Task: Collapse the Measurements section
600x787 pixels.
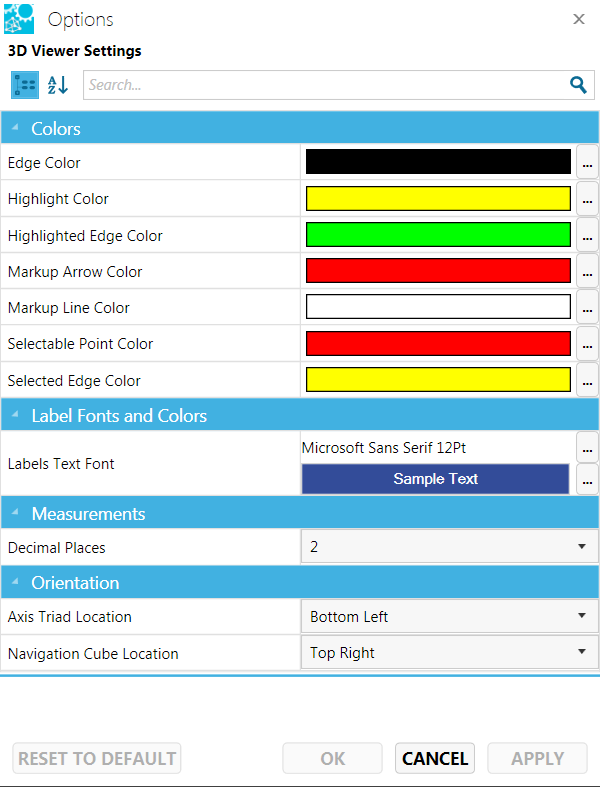Action: coord(15,514)
